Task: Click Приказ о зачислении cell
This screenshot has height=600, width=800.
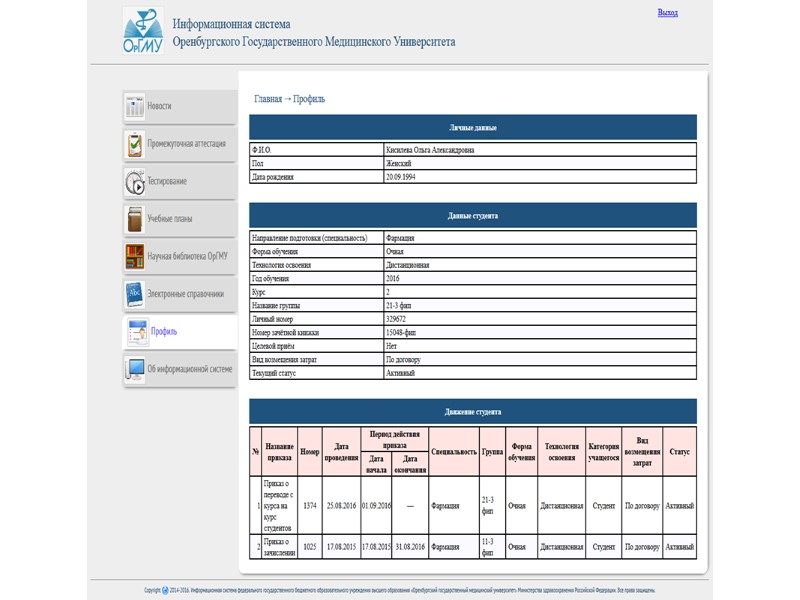Action: click(x=279, y=547)
